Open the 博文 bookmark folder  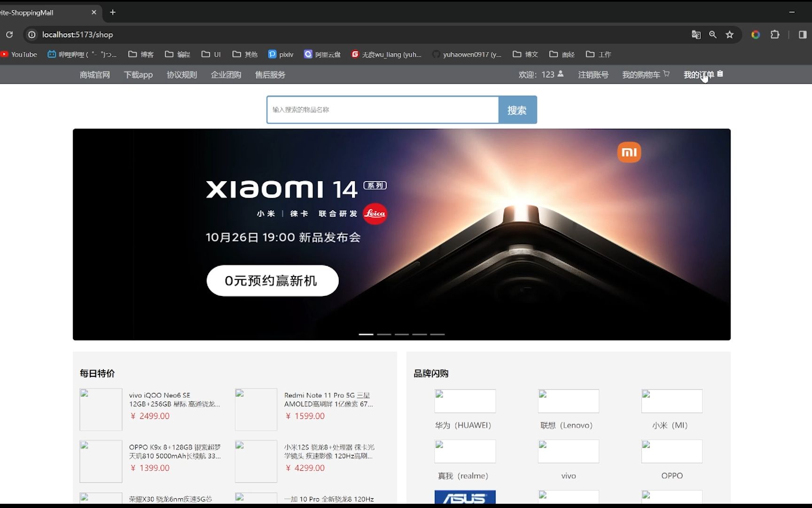[x=525, y=54]
